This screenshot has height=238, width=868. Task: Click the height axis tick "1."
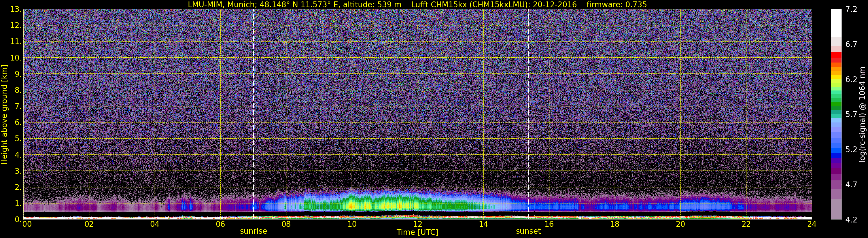(18, 204)
